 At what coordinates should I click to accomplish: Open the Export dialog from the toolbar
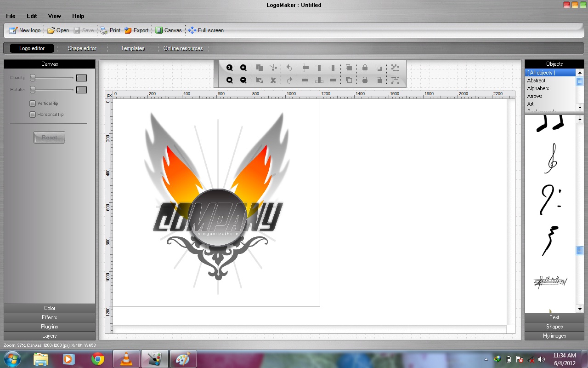pyautogui.click(x=136, y=30)
